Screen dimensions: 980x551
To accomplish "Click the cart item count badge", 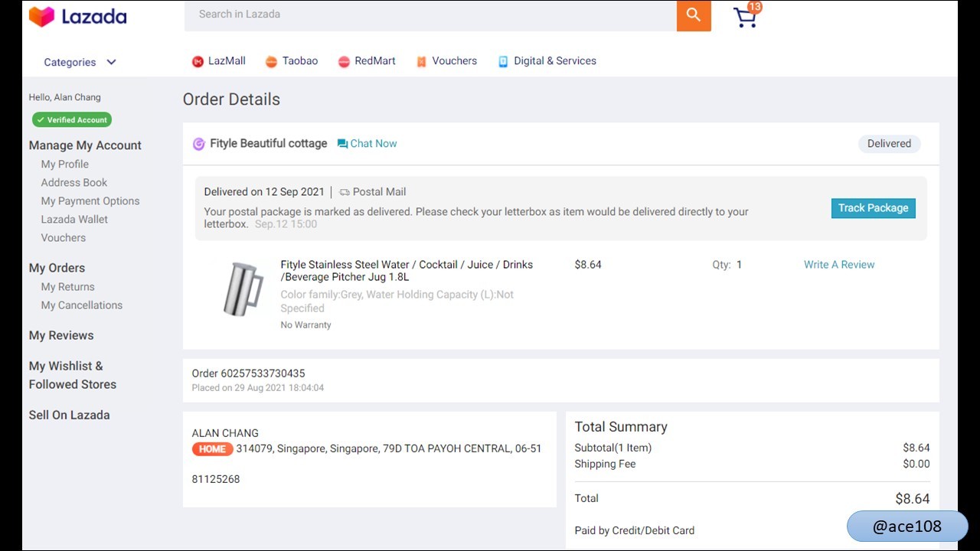I will click(755, 7).
